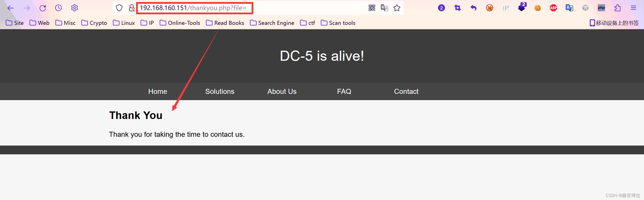The height and width of the screenshot is (200, 644).
Task: Open the purple circle extension numbered 2
Action: (441, 8)
